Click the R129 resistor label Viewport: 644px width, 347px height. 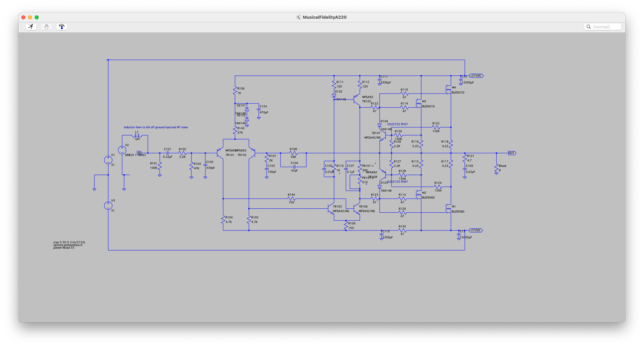pos(402,209)
